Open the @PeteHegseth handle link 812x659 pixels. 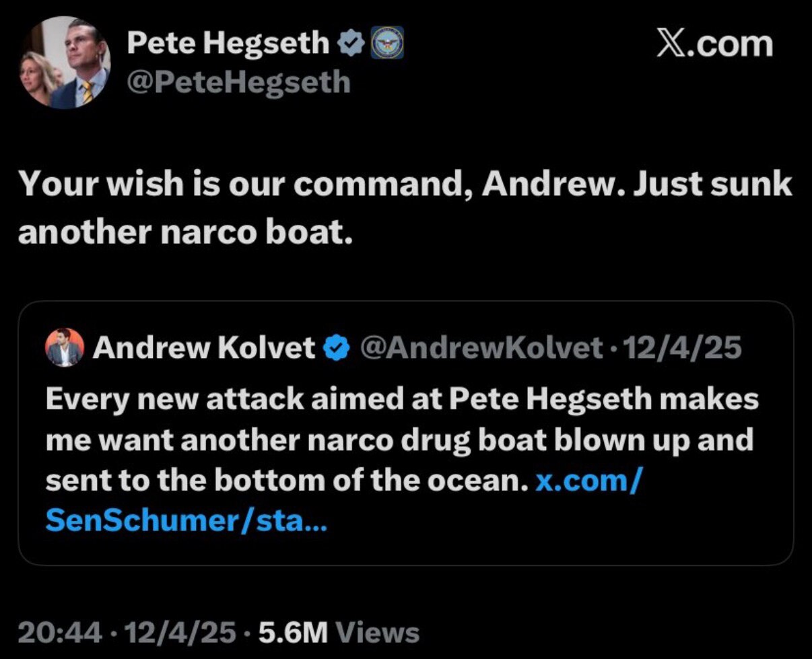point(238,83)
